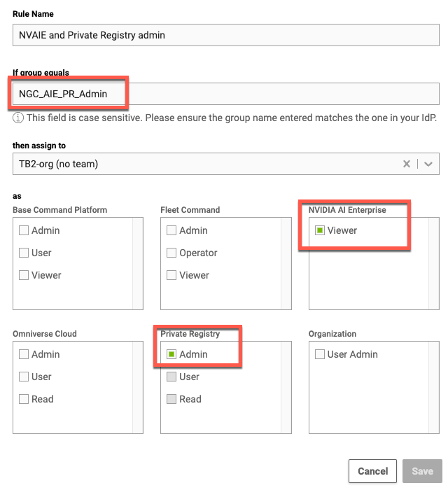Click the Save button
This screenshot has width=448, height=490.
pos(422,471)
